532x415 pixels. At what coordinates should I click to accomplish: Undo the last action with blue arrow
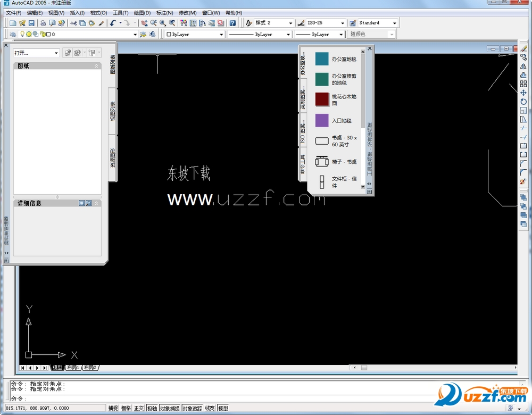click(x=113, y=23)
